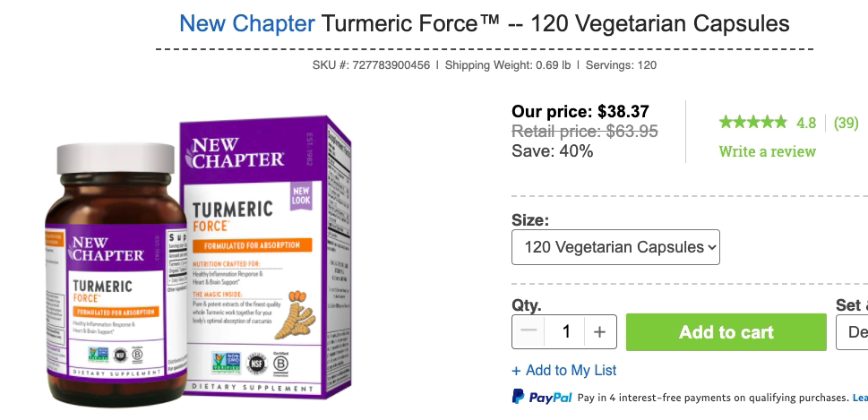Image resolution: width=868 pixels, height=420 pixels.
Task: Decrease quantity with the minus button
Action: (x=529, y=332)
